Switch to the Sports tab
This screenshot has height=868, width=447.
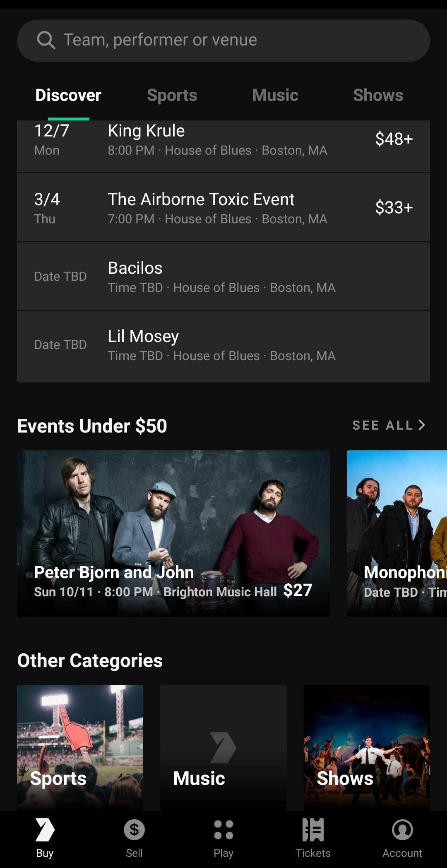[x=172, y=95]
